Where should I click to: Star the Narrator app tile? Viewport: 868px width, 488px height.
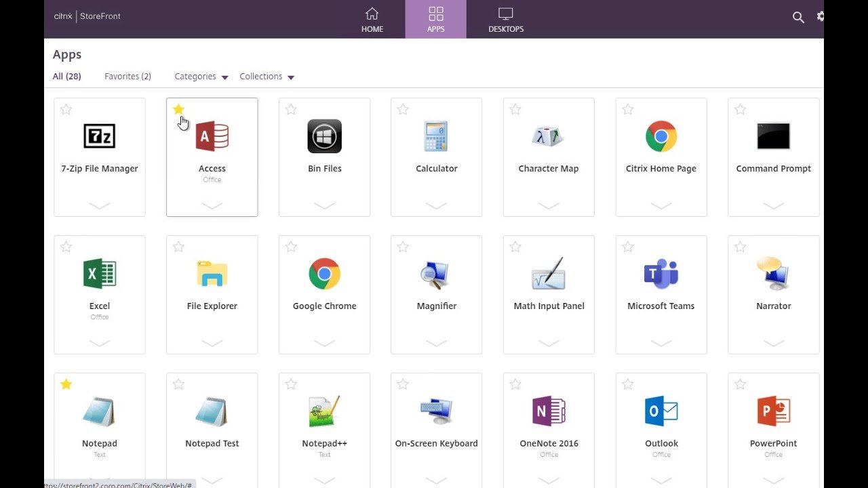741,247
